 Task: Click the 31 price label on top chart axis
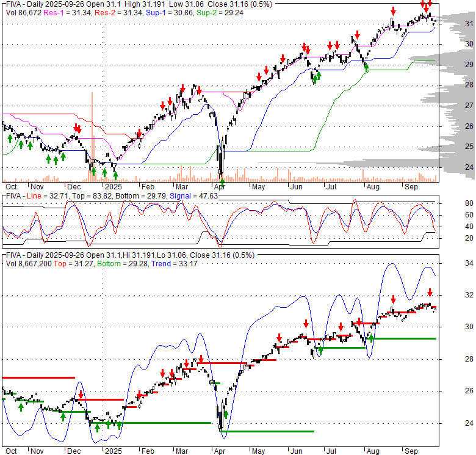pyautogui.click(x=469, y=23)
